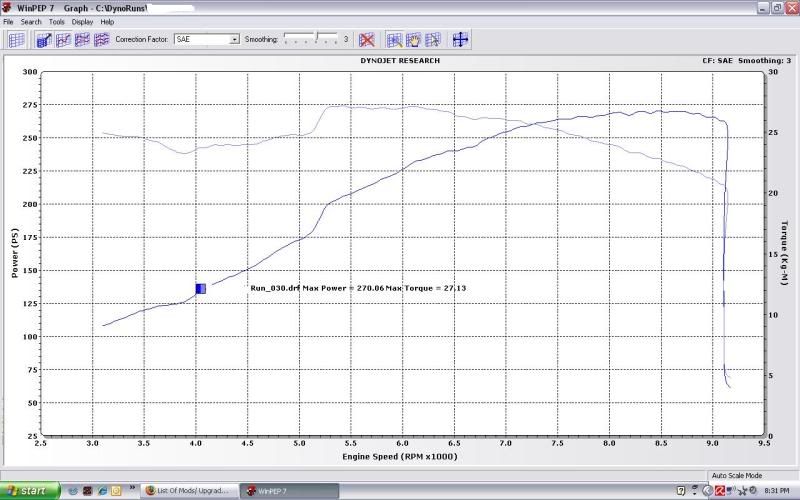Click the first graph-type icon after the grid icon

point(44,40)
